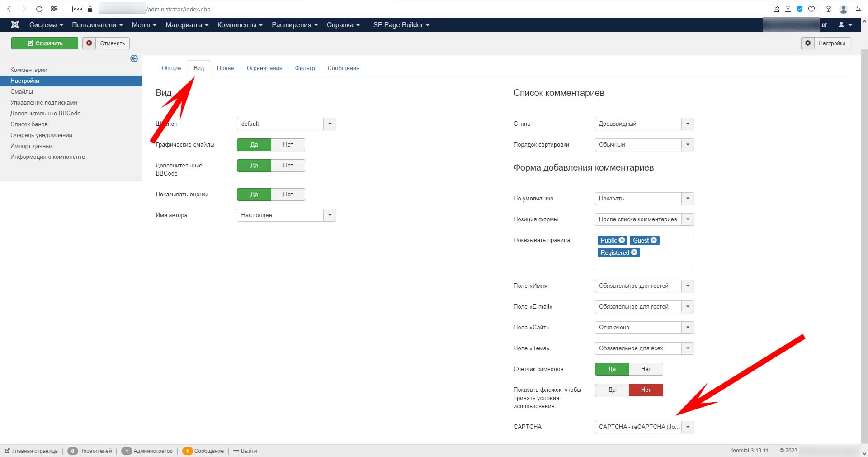Open the Компоненты menu
This screenshot has width=868, height=457.
[x=240, y=25]
